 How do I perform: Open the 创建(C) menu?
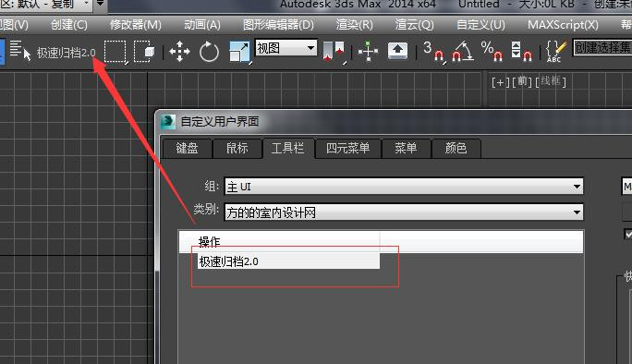point(69,25)
